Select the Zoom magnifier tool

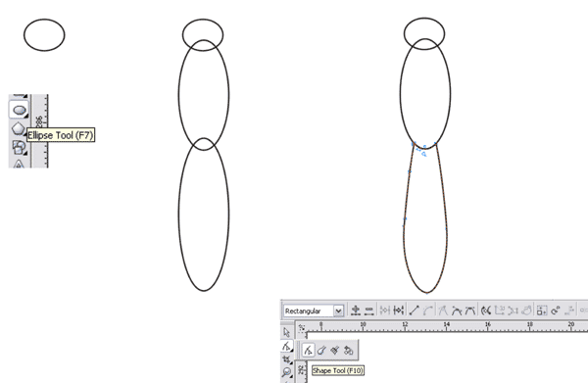(287, 372)
